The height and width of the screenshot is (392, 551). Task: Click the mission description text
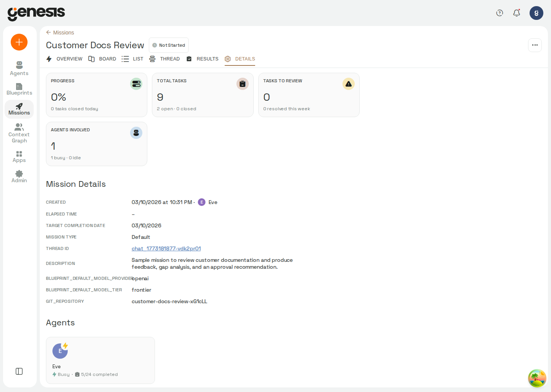coord(212,263)
